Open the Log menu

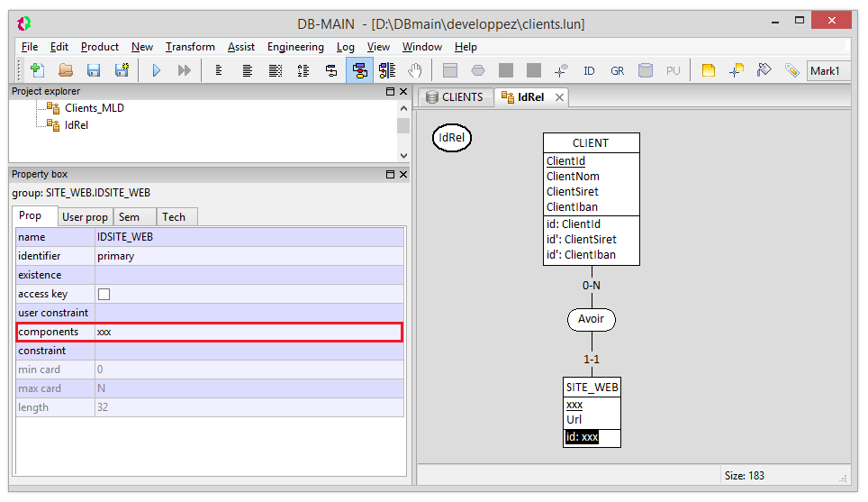click(x=346, y=47)
